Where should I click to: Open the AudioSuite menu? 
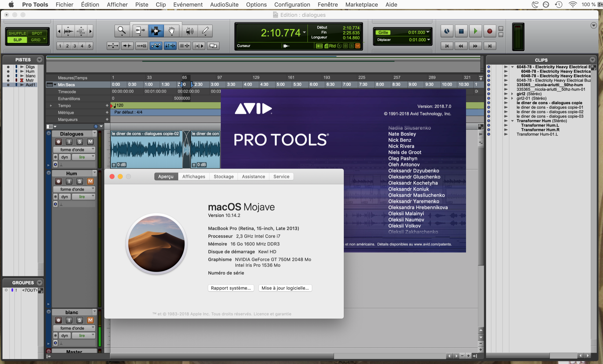click(224, 5)
